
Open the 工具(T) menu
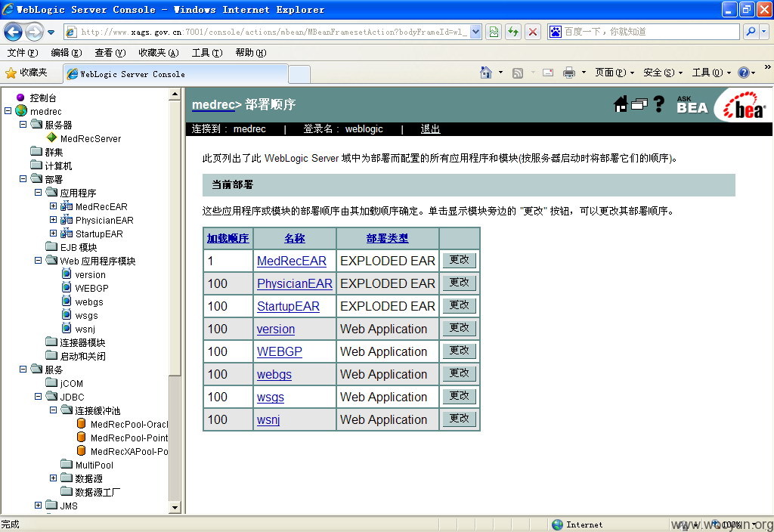point(207,53)
